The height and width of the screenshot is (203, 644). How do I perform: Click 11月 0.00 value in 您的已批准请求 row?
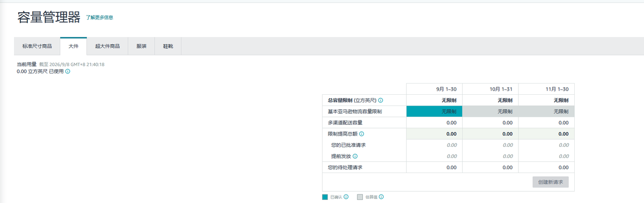click(x=563, y=145)
